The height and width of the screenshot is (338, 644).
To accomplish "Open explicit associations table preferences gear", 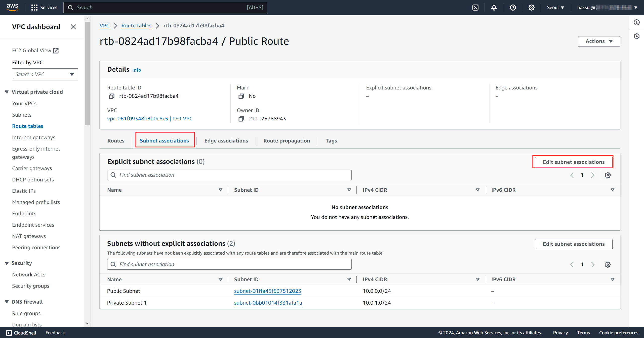I will pos(608,175).
